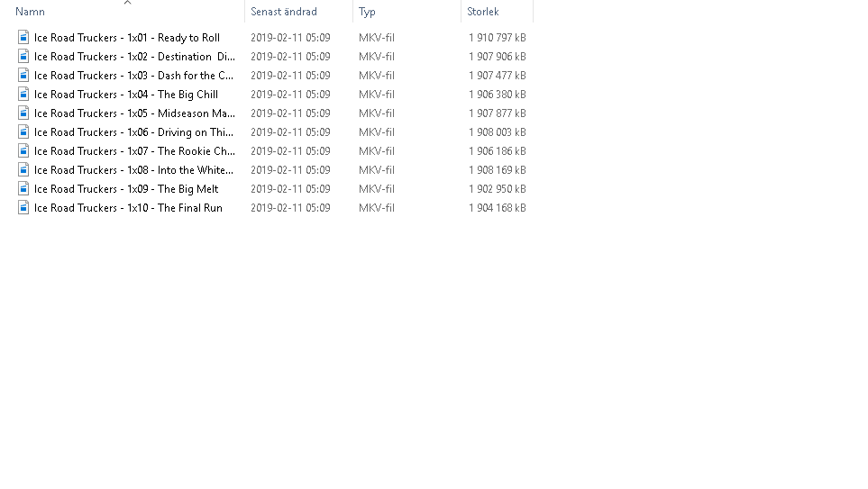Image resolution: width=868 pixels, height=489 pixels.
Task: Click size value '1 907 906 kB'
Action: click(498, 57)
